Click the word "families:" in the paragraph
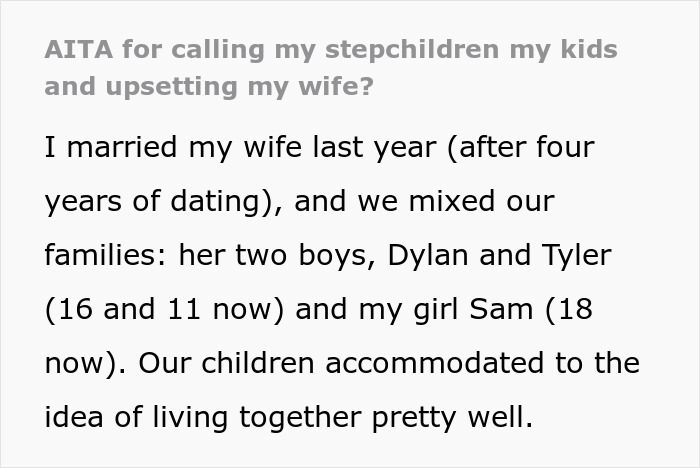 [x=106, y=255]
